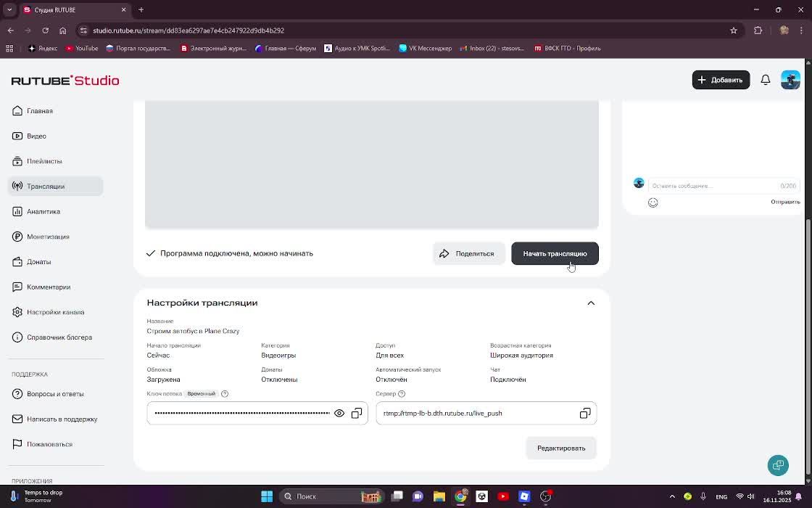The image size is (812, 508).
Task: Show hidden system tray icons
Action: (672, 496)
